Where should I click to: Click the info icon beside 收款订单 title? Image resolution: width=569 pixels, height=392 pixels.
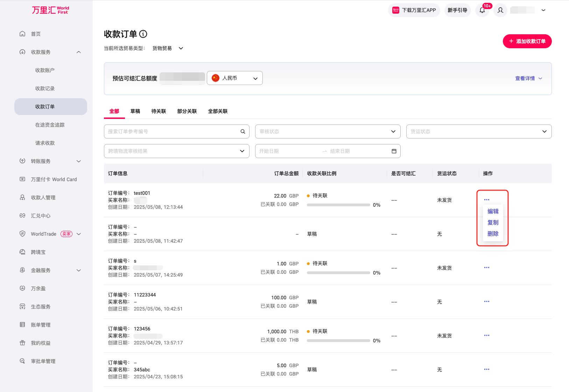click(143, 34)
